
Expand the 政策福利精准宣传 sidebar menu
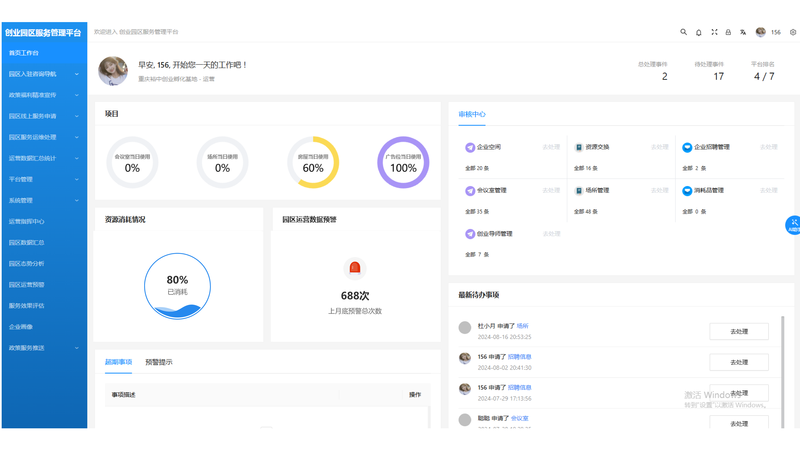tap(44, 95)
